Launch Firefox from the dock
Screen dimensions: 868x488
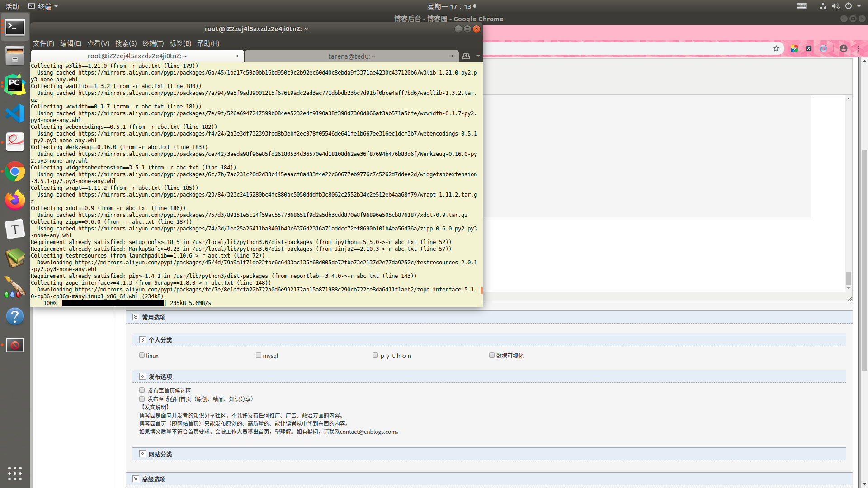tap(15, 200)
